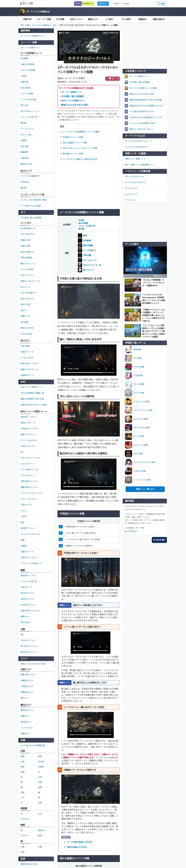
Task: Click the 原神攻略 game icon
Action: (x=128, y=349)
